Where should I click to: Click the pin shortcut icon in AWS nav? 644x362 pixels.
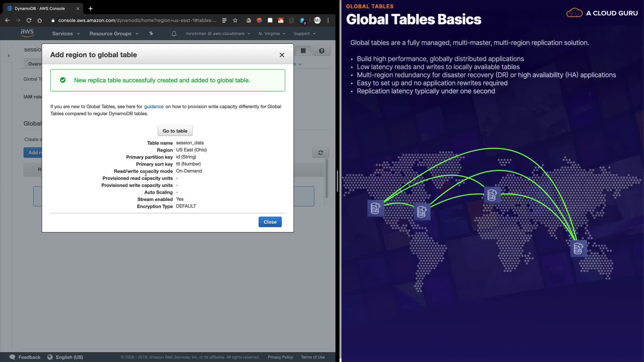pyautogui.click(x=151, y=34)
